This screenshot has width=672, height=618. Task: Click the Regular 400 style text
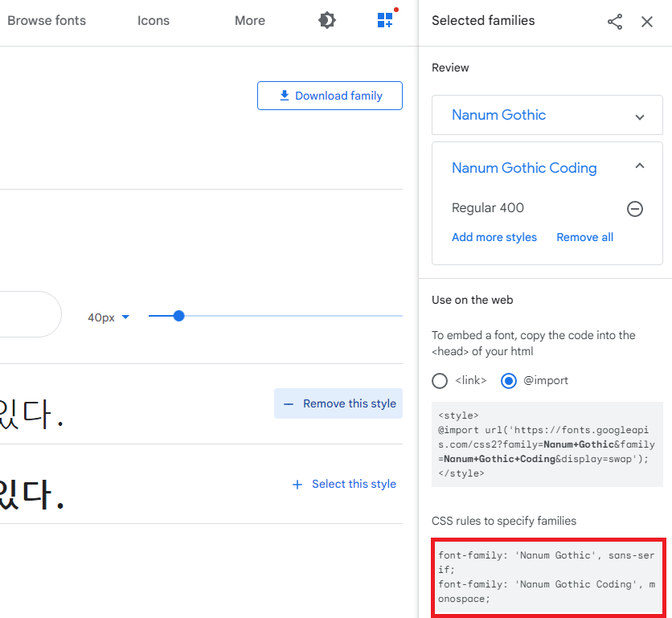[x=488, y=208]
